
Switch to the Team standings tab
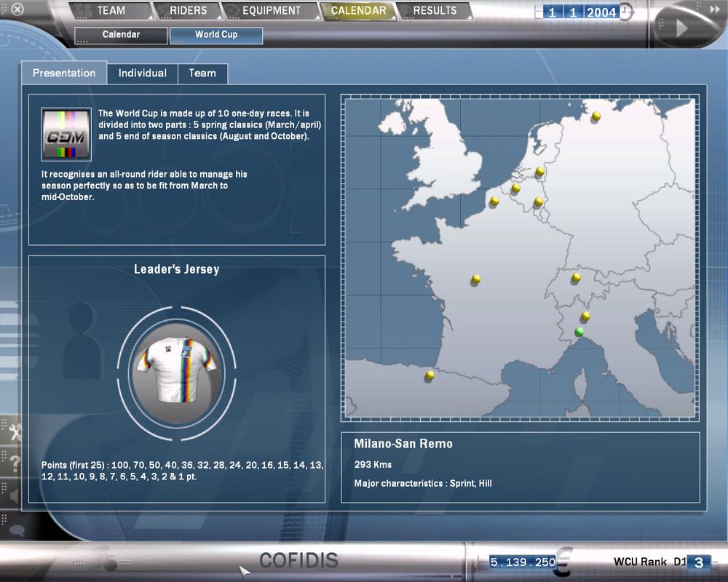click(202, 73)
